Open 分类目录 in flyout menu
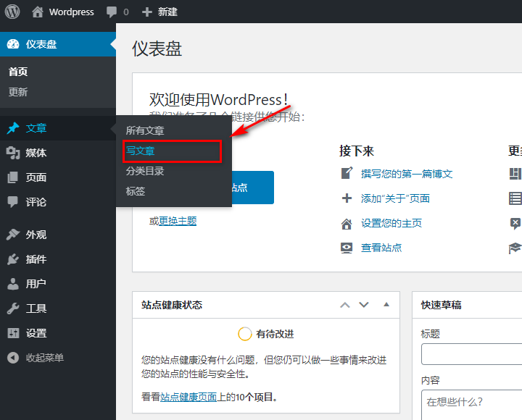Viewport: 522px width, 420px height. pos(145,171)
